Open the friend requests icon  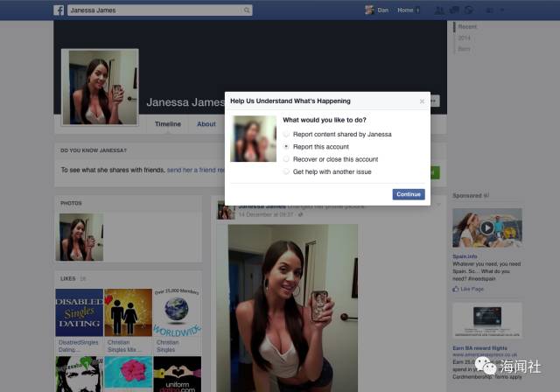[439, 10]
